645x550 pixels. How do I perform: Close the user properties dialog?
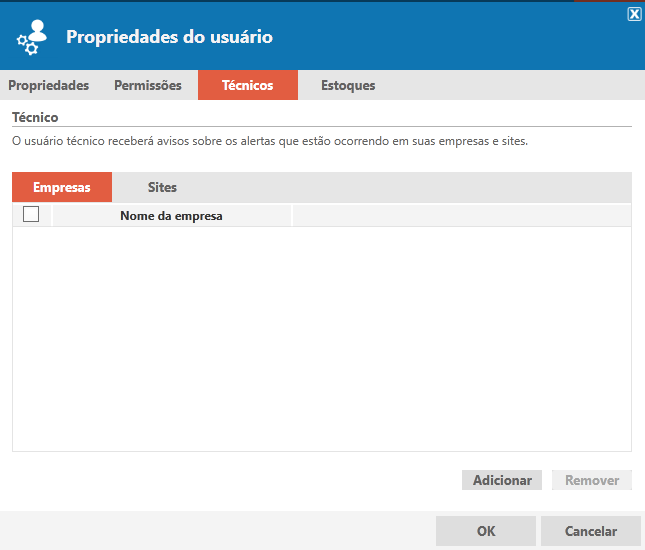634,14
